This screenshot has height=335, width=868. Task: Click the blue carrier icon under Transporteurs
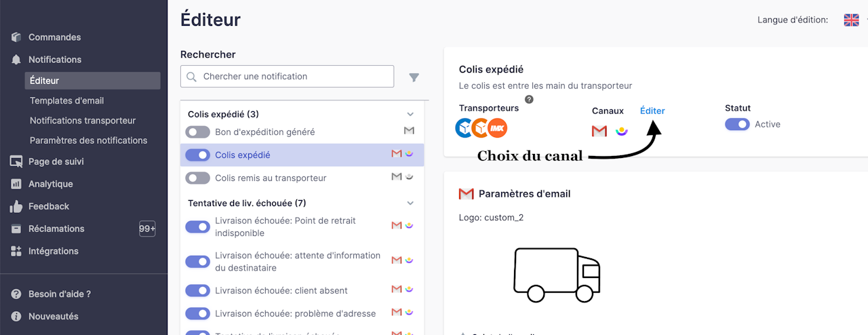tap(465, 127)
